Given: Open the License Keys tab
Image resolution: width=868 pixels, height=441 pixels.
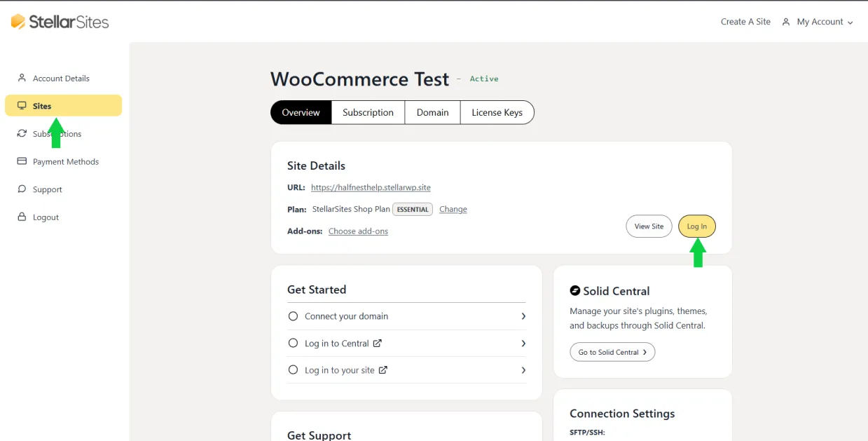Looking at the screenshot, I should pos(497,112).
